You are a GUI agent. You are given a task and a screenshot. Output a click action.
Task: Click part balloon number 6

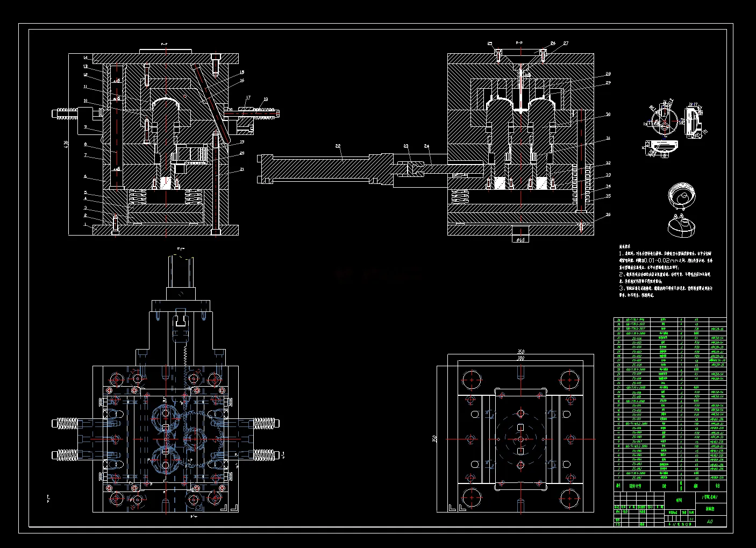pos(85,176)
